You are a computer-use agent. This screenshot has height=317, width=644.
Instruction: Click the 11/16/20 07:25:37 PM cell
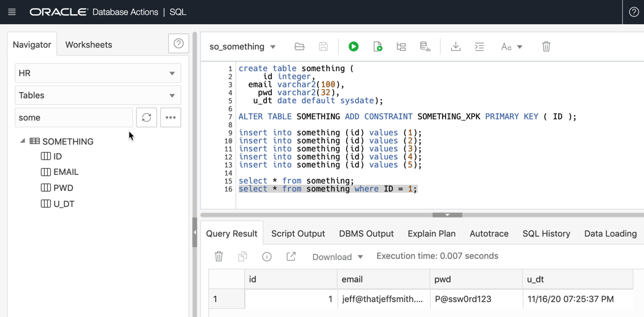pyautogui.click(x=577, y=299)
